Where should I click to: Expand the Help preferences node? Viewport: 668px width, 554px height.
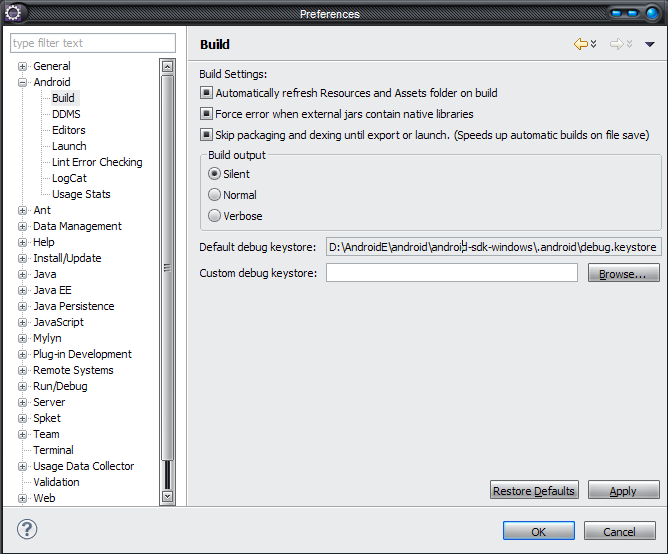tap(22, 242)
